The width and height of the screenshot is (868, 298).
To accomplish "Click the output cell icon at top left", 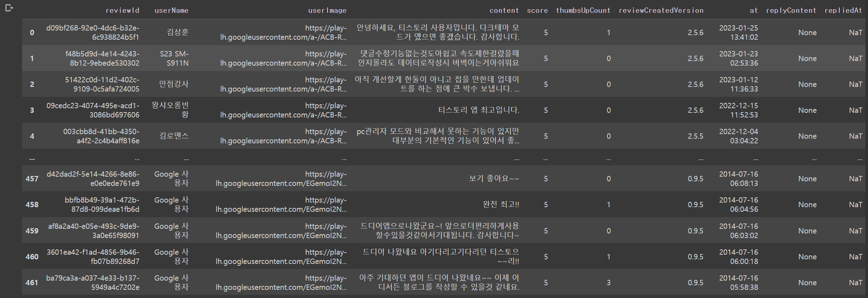I will (9, 8).
